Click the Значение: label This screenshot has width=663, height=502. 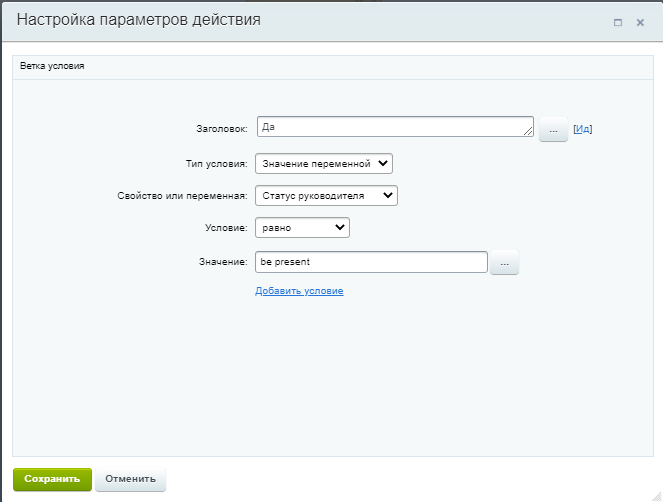click(x=223, y=262)
